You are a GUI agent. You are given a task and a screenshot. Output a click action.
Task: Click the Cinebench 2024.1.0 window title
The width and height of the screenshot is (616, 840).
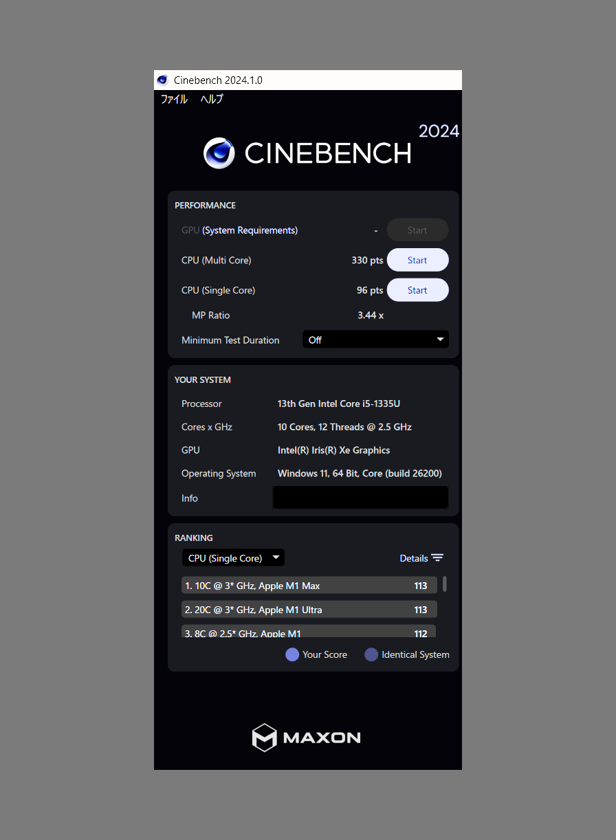[218, 80]
